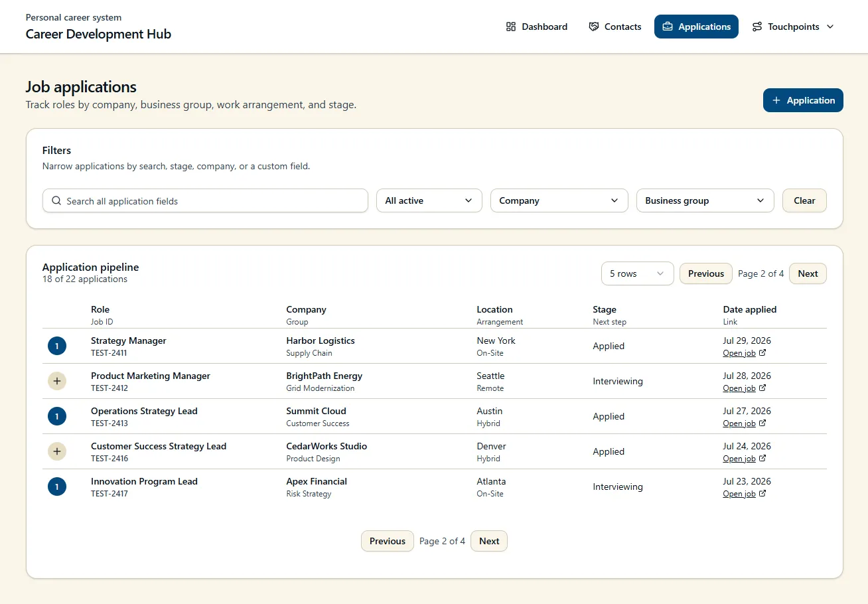Click the Apex Financial company cell

(317, 481)
